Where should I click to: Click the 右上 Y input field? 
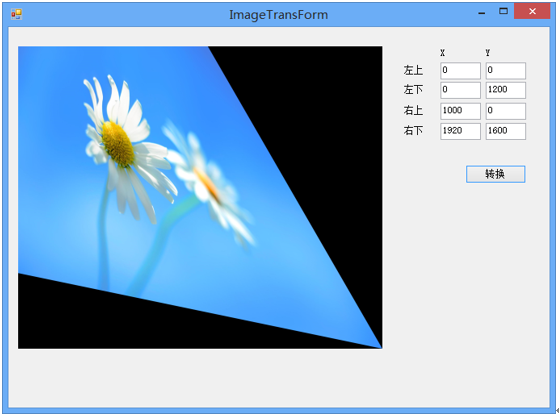pos(506,111)
